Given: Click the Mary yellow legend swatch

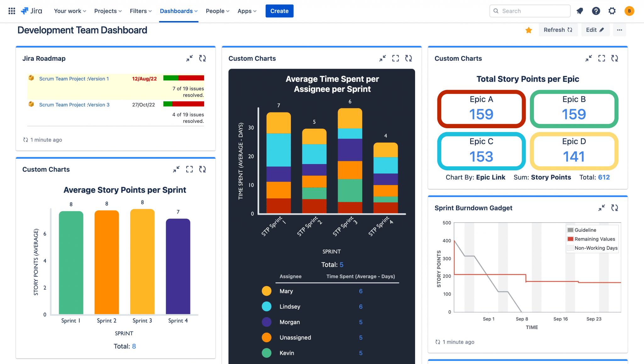Looking at the screenshot, I should pos(266,291).
